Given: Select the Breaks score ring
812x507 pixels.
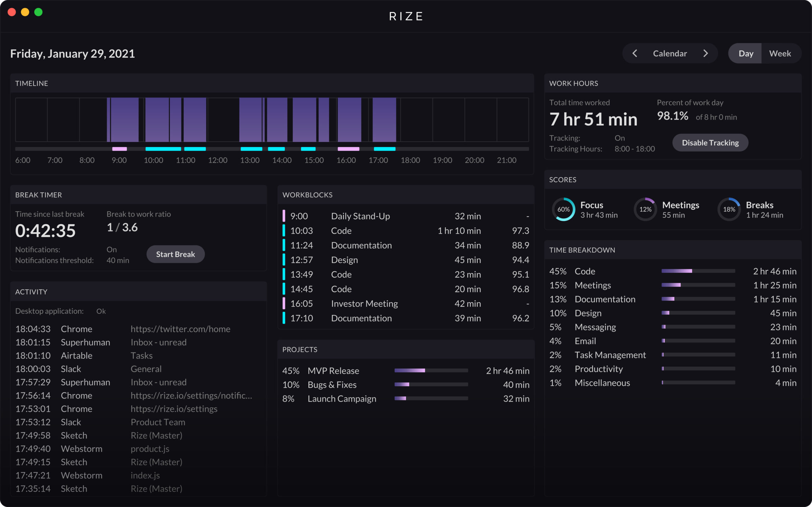Looking at the screenshot, I should (x=729, y=209).
